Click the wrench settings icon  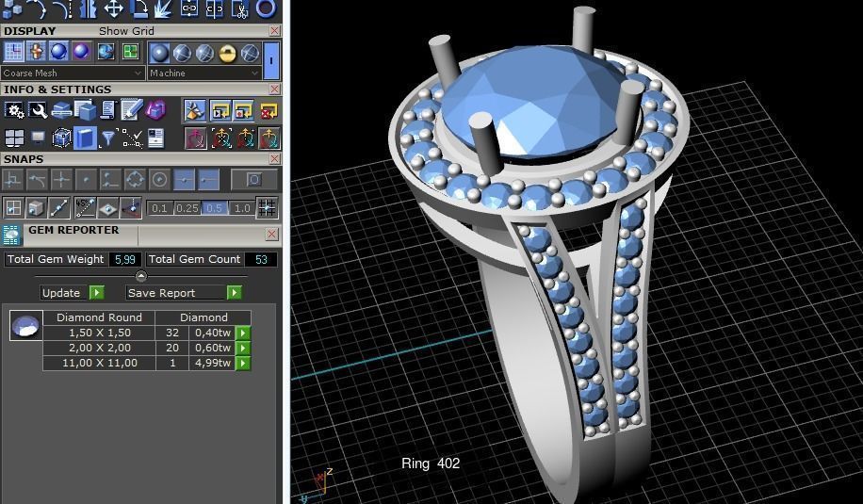coord(38,110)
